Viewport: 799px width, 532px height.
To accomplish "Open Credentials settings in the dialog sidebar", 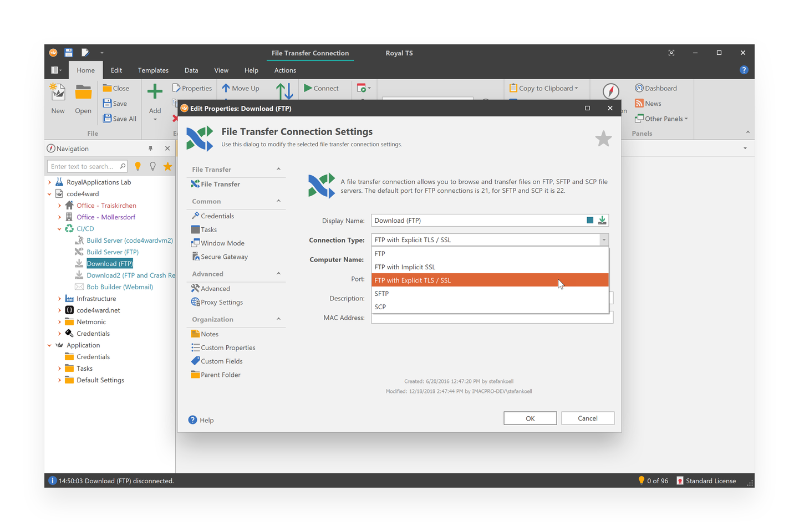I will tap(217, 216).
